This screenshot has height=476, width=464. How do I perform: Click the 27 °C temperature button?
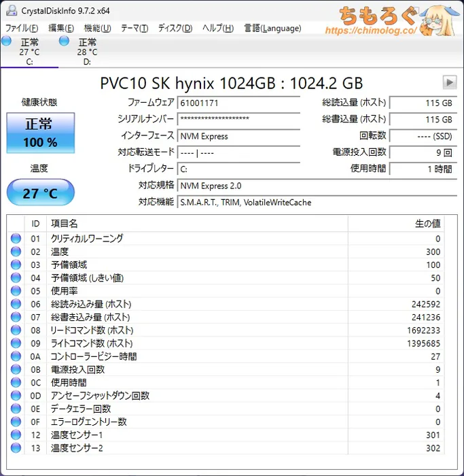pos(41,193)
